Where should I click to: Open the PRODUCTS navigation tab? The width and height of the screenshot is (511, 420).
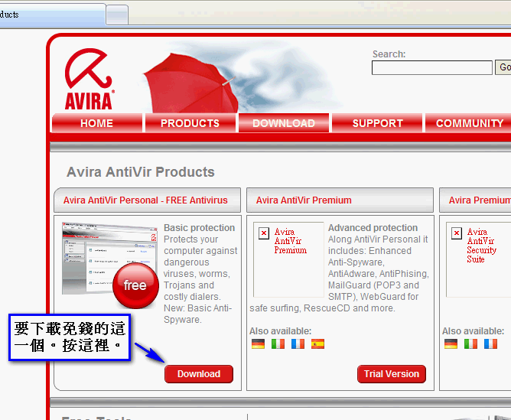[x=190, y=123]
